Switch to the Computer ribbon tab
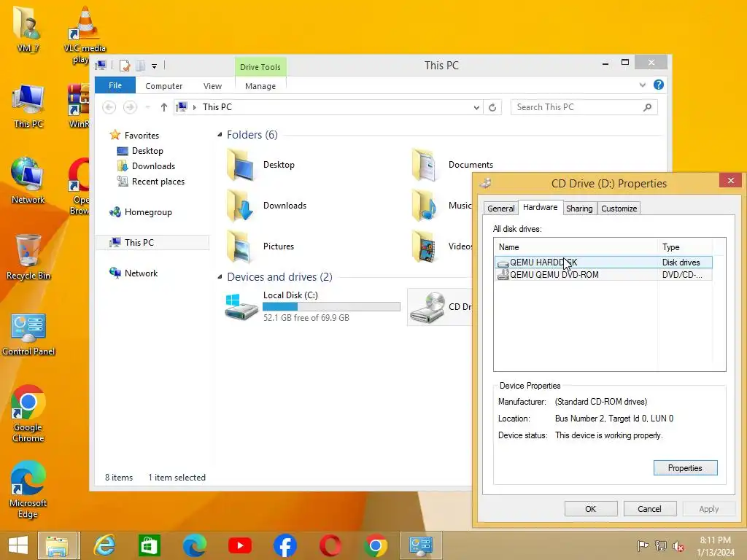Viewport: 747px width, 560px height. point(164,86)
